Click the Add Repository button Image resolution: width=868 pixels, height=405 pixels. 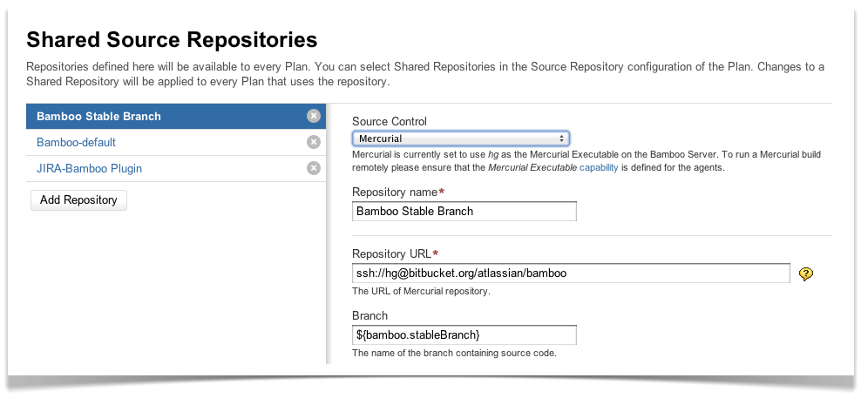pos(78,200)
